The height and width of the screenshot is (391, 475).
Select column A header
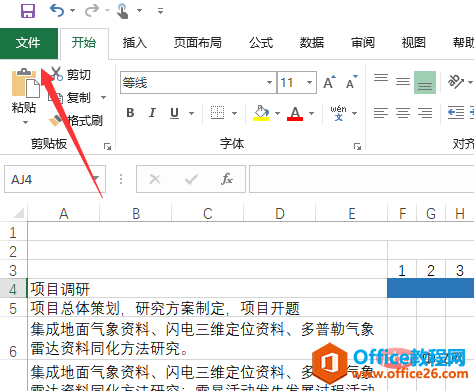point(64,213)
